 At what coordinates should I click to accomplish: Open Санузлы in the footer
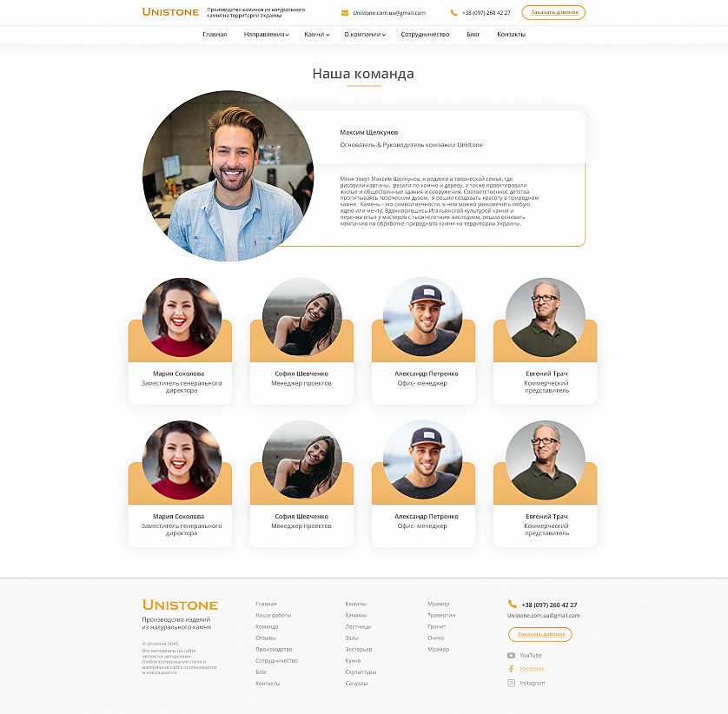click(356, 684)
